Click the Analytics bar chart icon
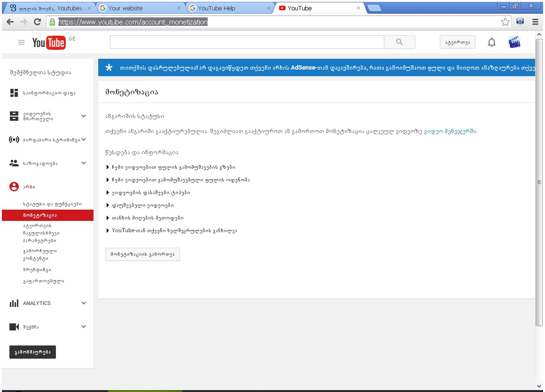 tap(14, 303)
